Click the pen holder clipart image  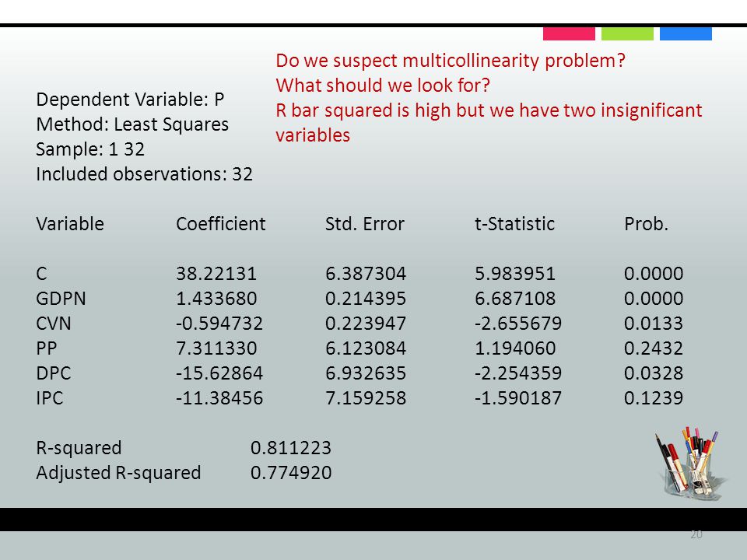point(690,462)
